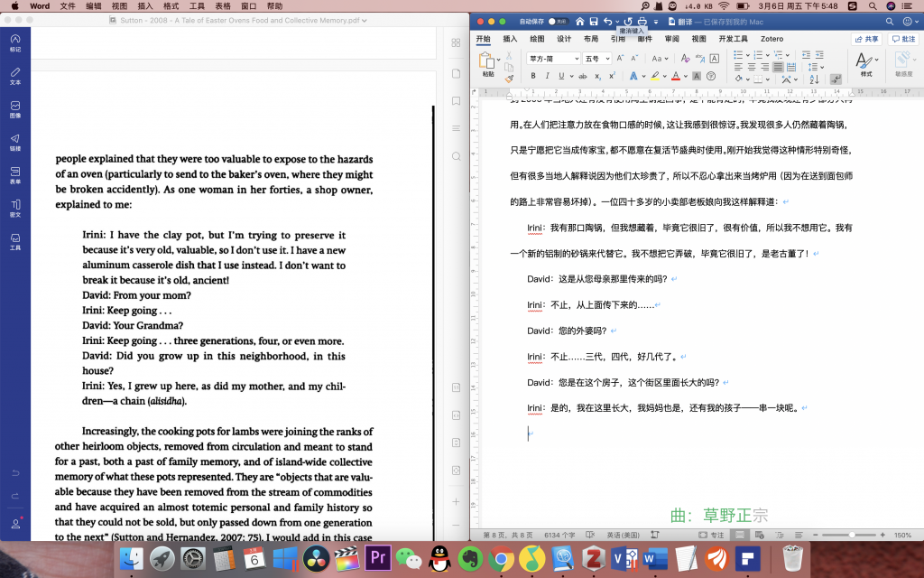Viewport: 924px width, 578px height.
Task: Open the bookmark panel icon in PDF reader
Action: [x=456, y=100]
